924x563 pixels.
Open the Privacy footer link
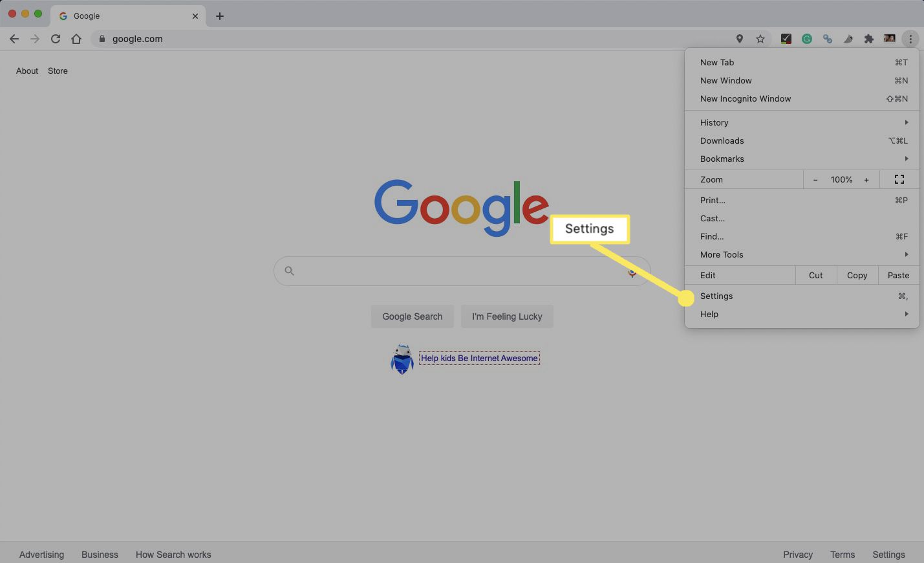[x=798, y=555]
